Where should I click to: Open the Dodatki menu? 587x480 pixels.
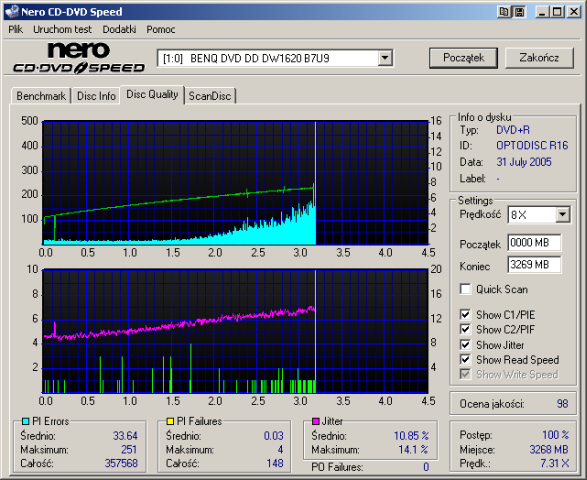point(119,29)
